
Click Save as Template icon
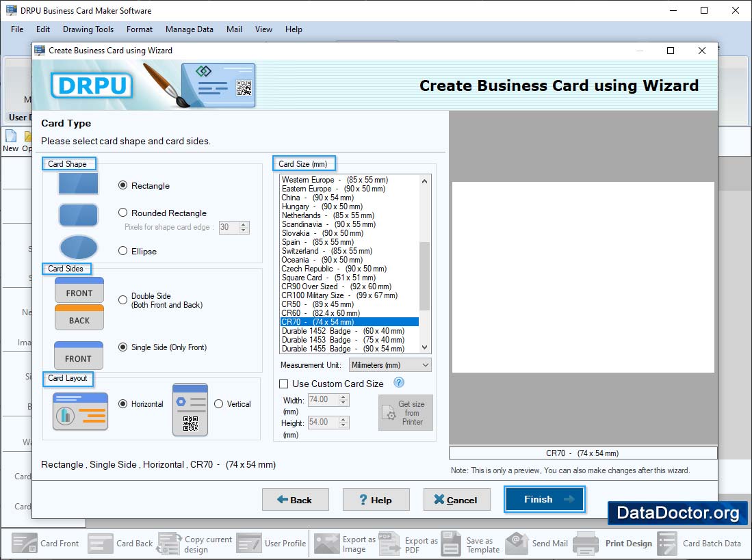pos(451,543)
